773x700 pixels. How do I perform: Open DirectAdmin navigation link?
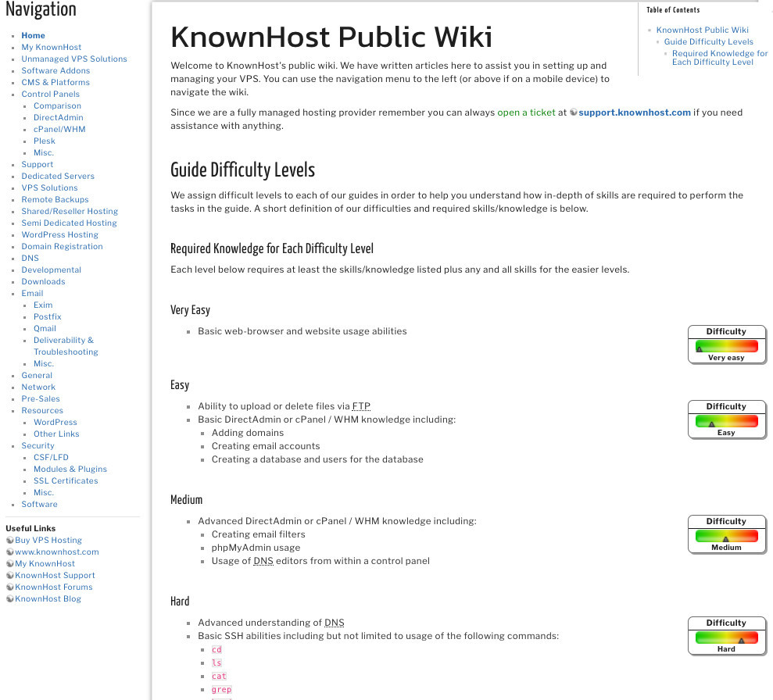click(58, 118)
